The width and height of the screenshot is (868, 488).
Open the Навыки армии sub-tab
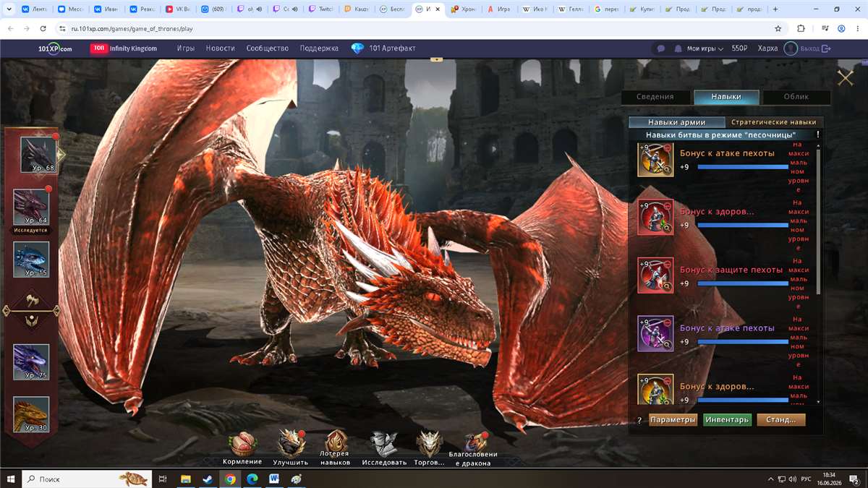click(x=677, y=122)
